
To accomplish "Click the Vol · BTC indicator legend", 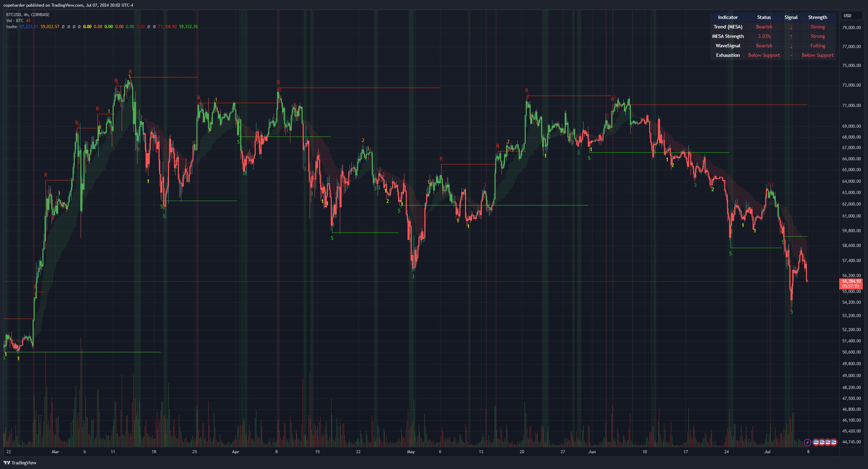I will (15, 21).
